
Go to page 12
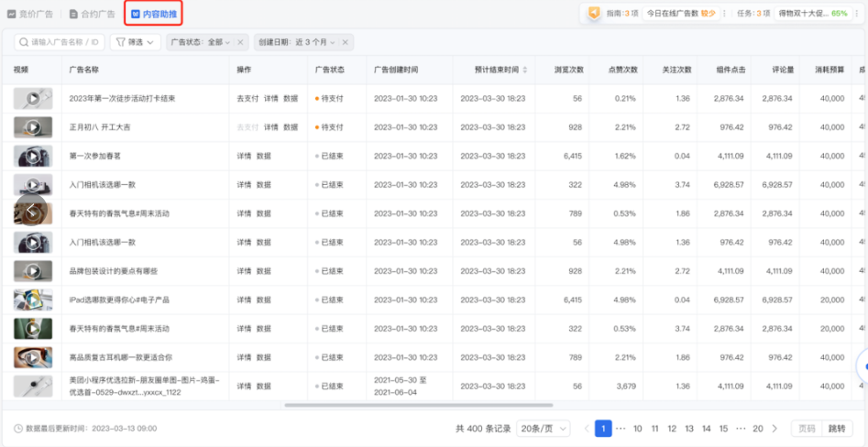tap(672, 428)
